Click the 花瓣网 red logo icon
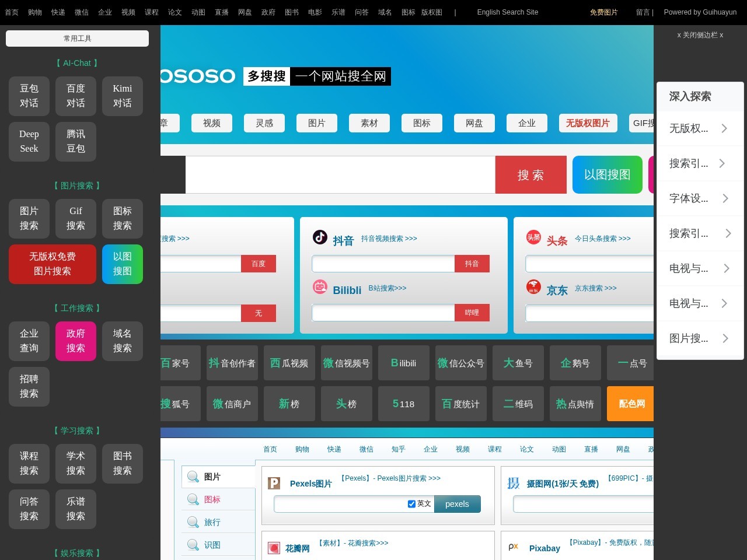The width and height of the screenshot is (747, 560). tap(274, 548)
